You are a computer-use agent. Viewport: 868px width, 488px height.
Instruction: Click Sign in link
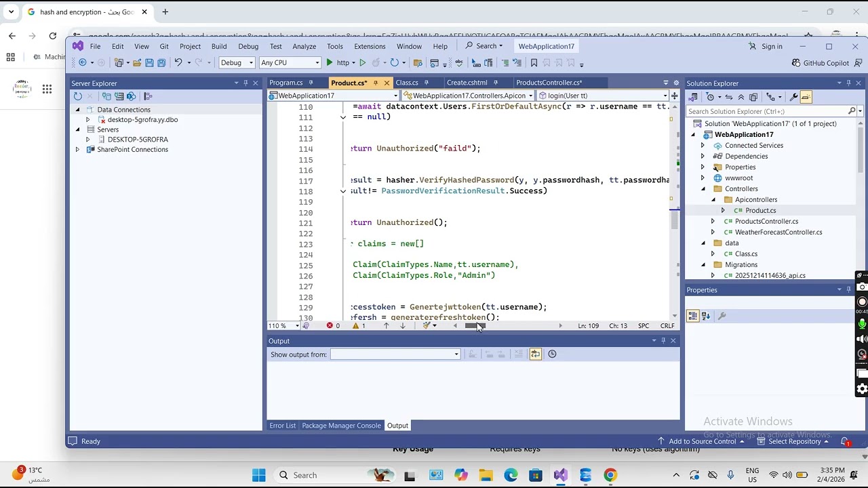point(772,46)
